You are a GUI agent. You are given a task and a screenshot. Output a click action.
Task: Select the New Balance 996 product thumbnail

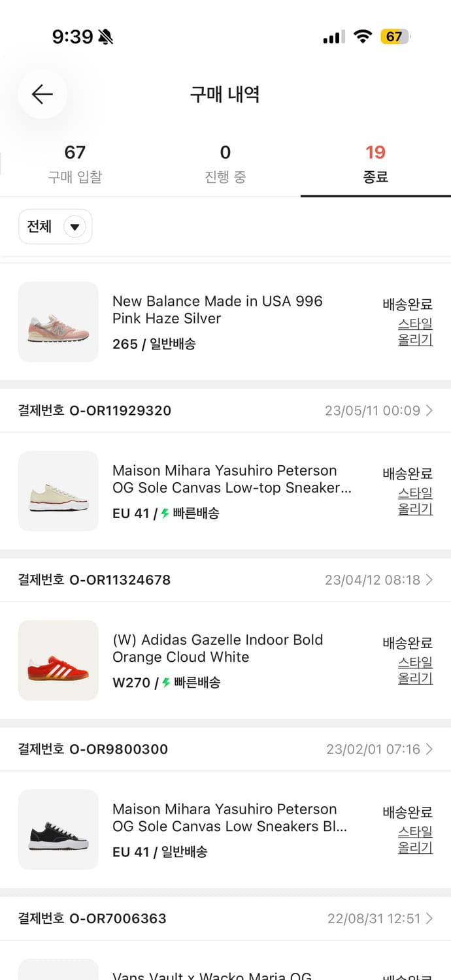tap(58, 321)
